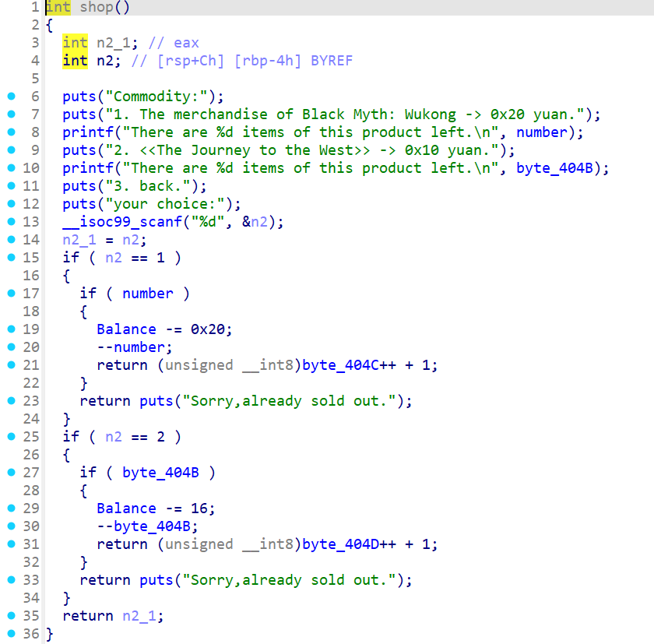This screenshot has height=644, width=654.
Task: Click the breakpoint dot on line 23
Action: tap(11, 401)
